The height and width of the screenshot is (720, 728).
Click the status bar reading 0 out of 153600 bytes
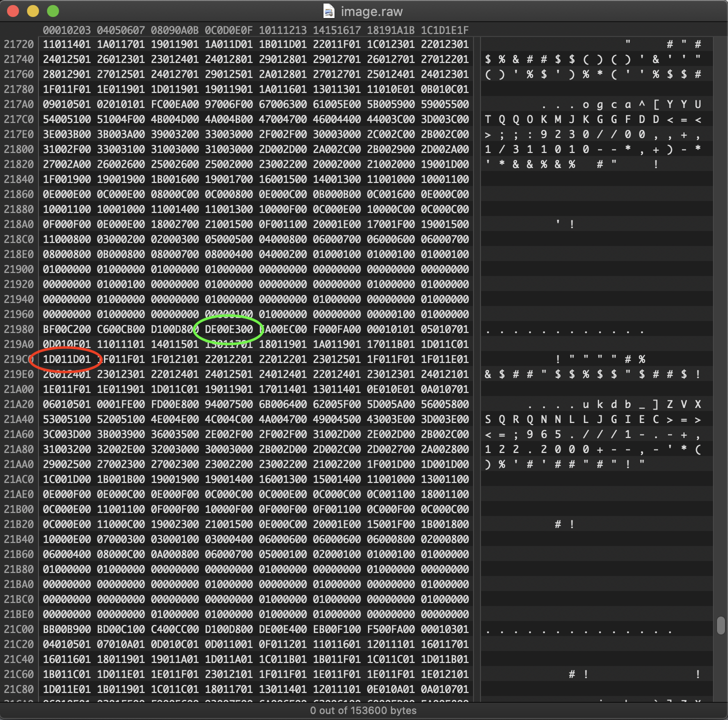point(363,710)
